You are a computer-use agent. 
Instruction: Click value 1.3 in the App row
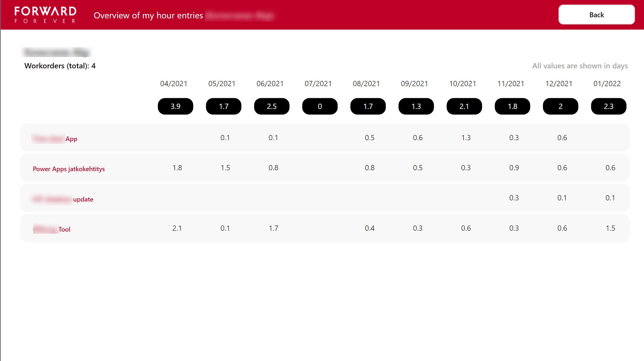pos(466,138)
